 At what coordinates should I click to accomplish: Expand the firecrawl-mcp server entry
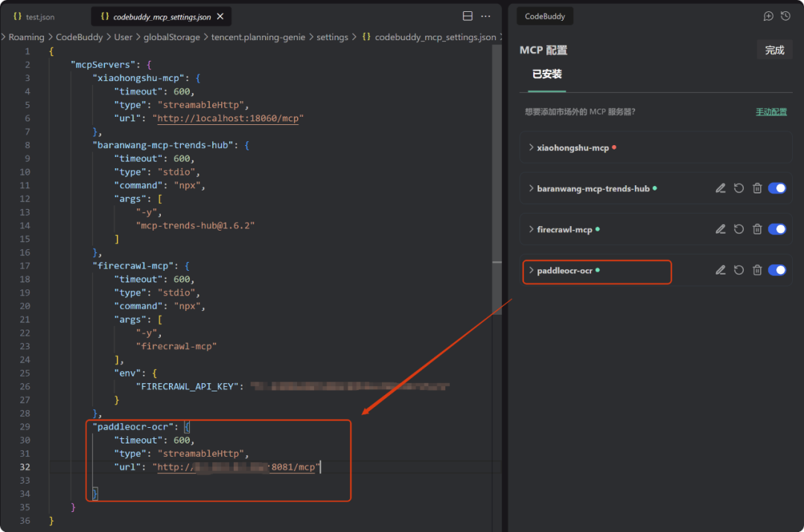[532, 230]
